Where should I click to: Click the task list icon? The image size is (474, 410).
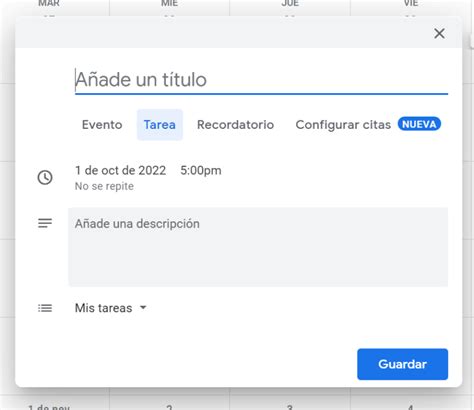45,308
